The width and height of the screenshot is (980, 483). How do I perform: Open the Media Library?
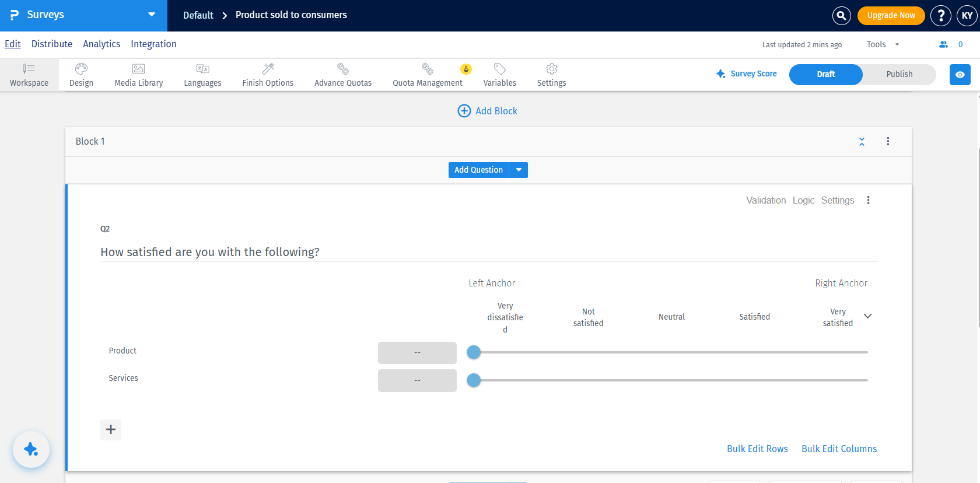click(139, 75)
